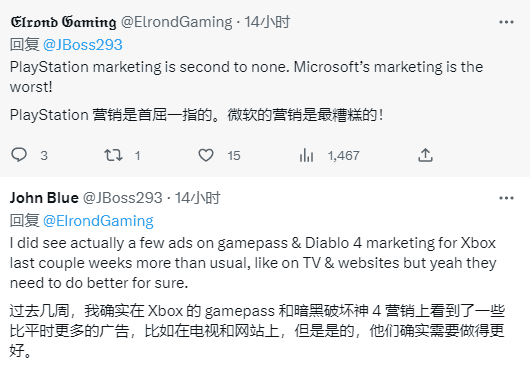Viewport: 530px width, 374px height.
Task: Click the @JBoss293 handle beside John Blue
Action: point(123,198)
